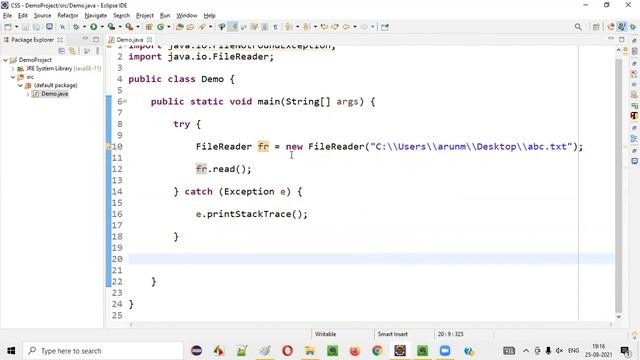Screen dimensions: 640x360
Task: Open New file dropdown arrow
Action: point(17,27)
